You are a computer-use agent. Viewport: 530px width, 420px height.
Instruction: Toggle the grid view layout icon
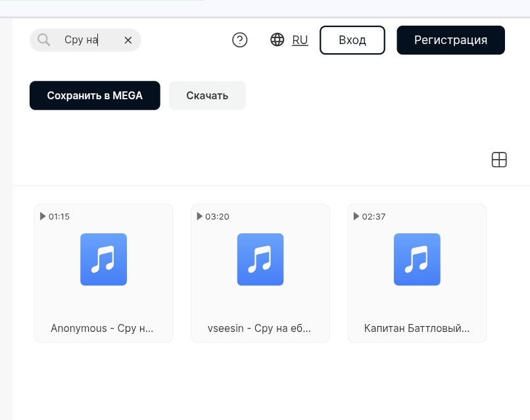499,160
